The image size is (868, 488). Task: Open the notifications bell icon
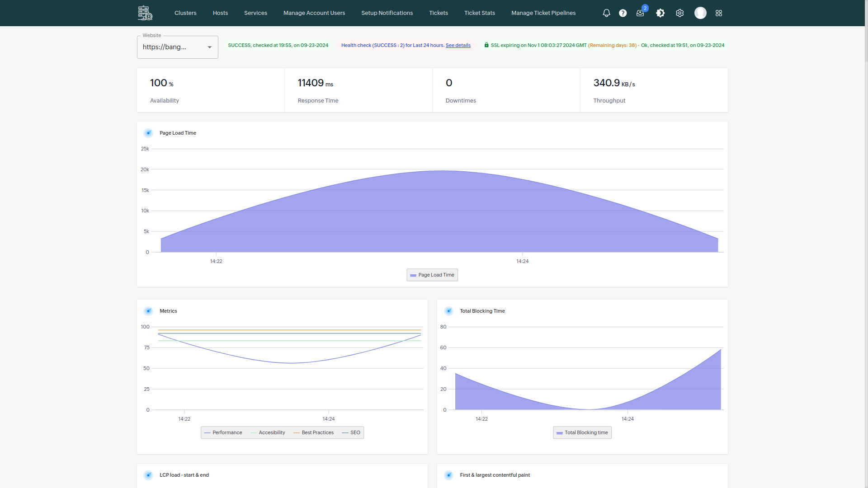607,13
